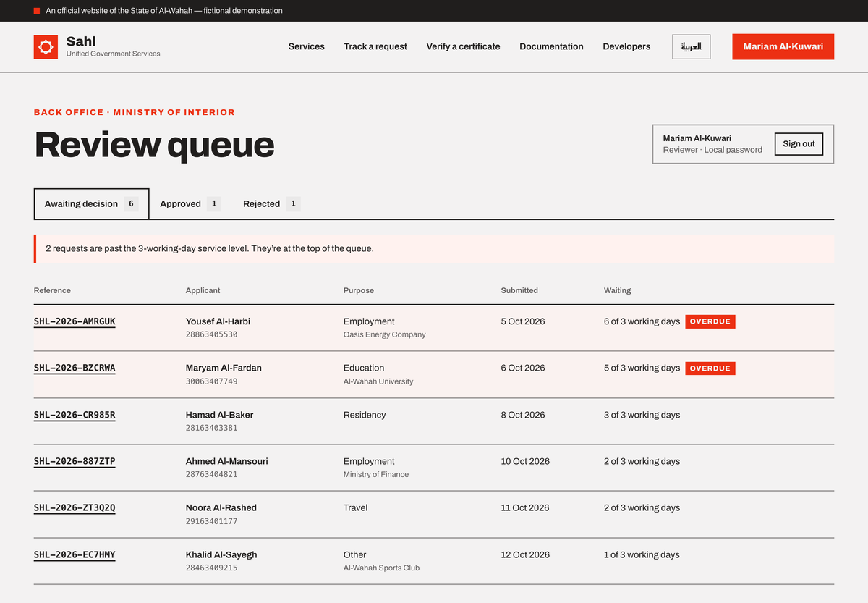868x603 pixels.
Task: Click the Submitted column header
Action: tap(519, 290)
